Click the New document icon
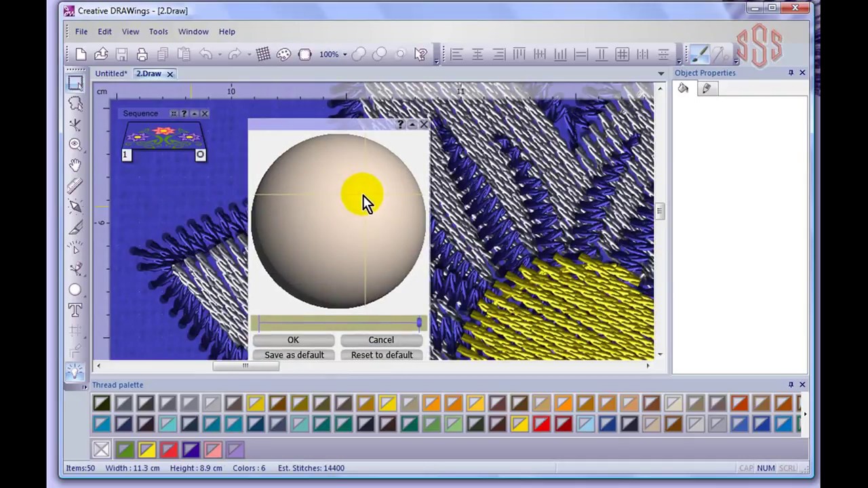This screenshot has width=868, height=488. point(81,54)
